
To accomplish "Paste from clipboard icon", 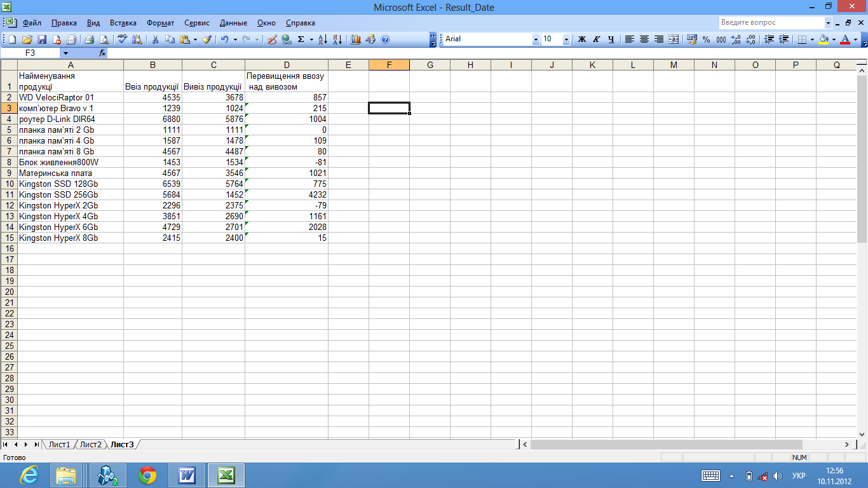I will coord(184,39).
